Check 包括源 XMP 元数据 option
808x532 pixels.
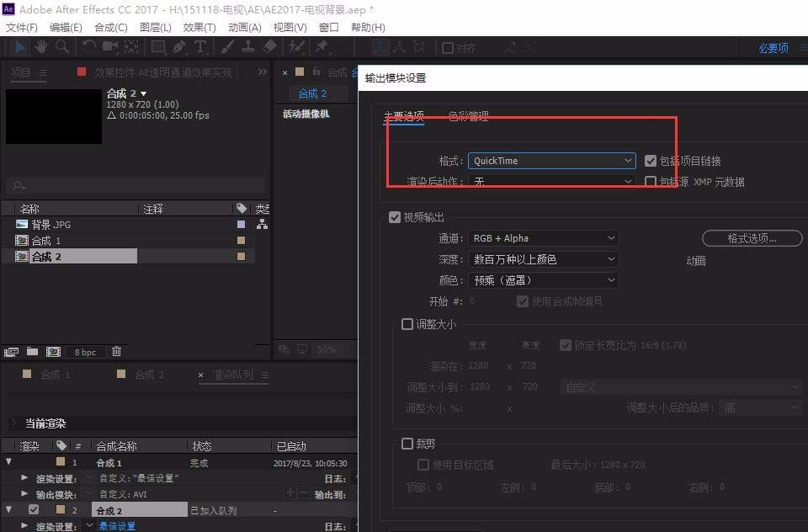click(x=651, y=181)
